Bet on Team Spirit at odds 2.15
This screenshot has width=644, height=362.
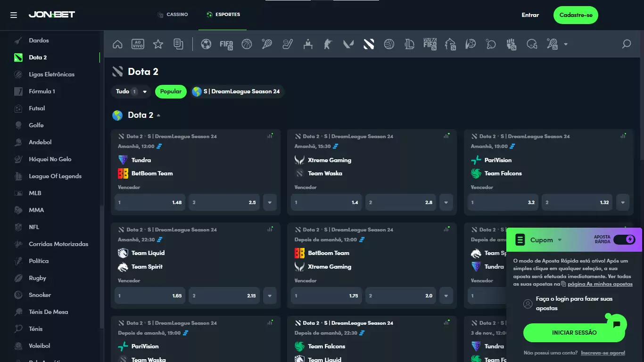224,296
